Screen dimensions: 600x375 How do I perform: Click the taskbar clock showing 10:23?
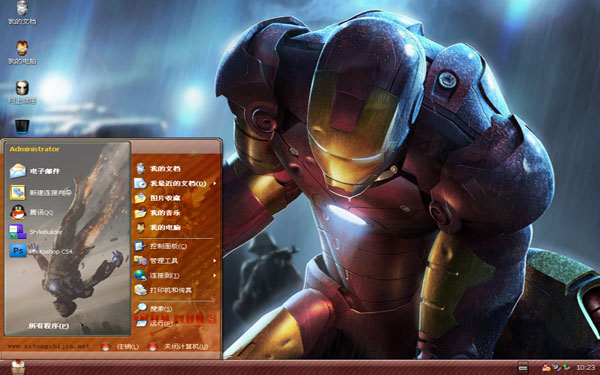[x=585, y=367]
